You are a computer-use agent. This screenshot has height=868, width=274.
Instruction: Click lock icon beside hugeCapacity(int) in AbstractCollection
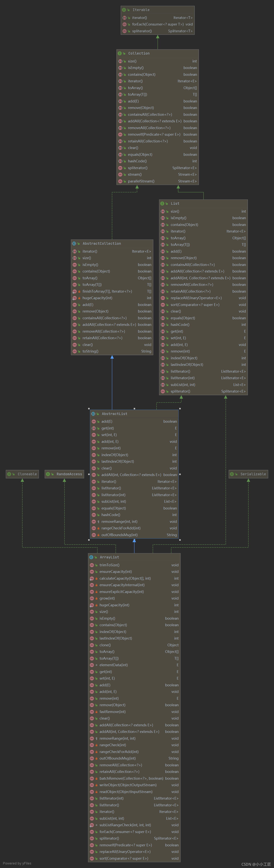[x=79, y=298]
